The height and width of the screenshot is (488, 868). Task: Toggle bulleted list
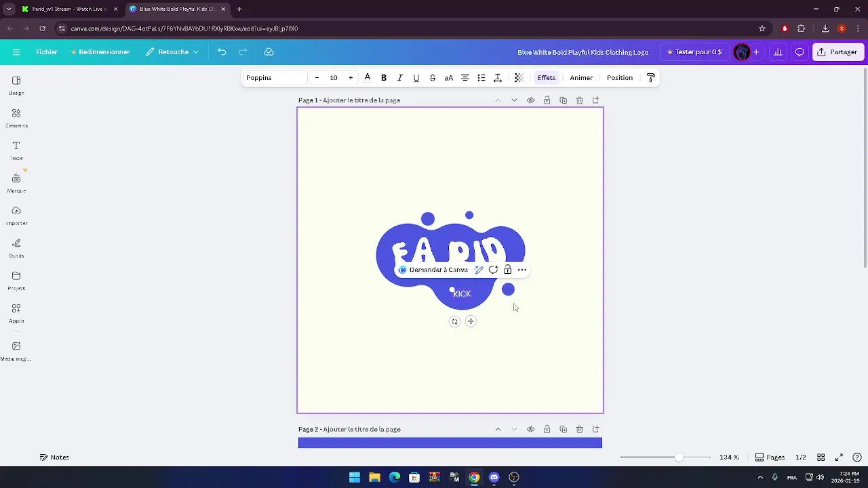pyautogui.click(x=481, y=77)
